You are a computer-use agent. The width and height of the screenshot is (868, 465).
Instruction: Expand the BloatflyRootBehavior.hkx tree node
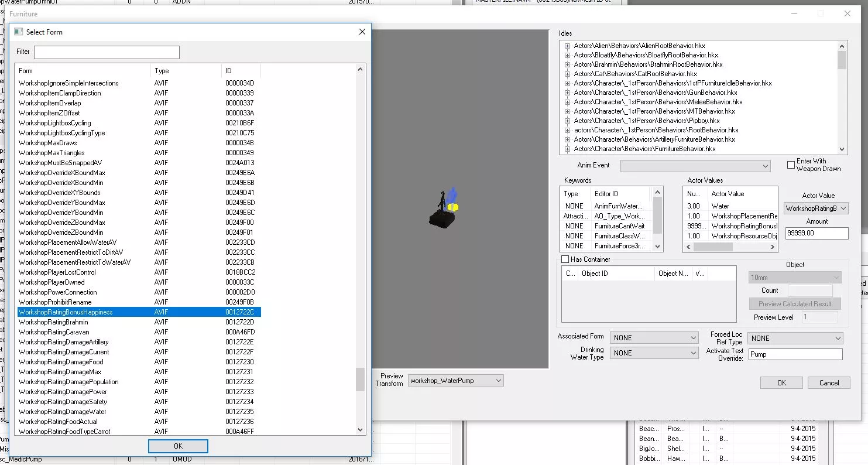click(567, 55)
